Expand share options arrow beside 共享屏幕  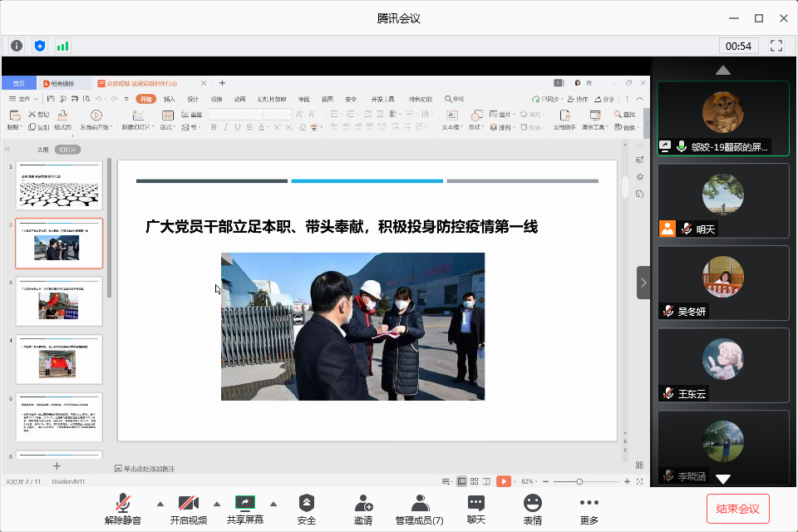(x=273, y=504)
